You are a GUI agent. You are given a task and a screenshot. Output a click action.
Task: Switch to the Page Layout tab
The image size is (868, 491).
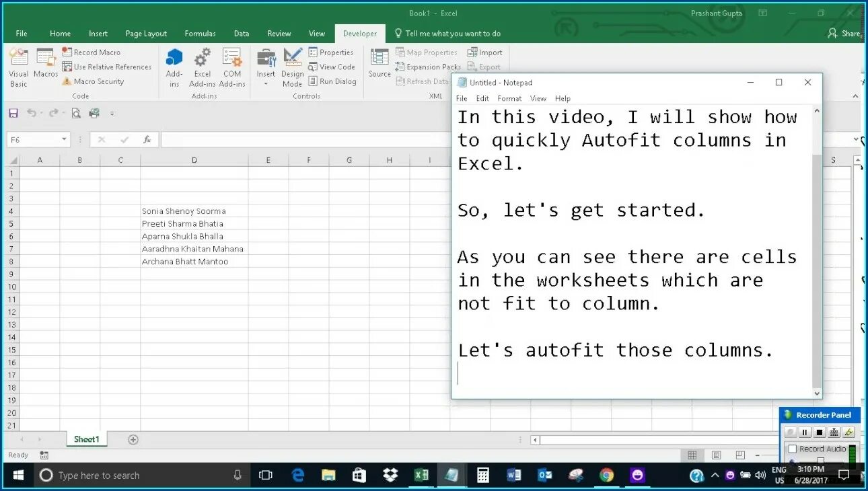coord(146,34)
